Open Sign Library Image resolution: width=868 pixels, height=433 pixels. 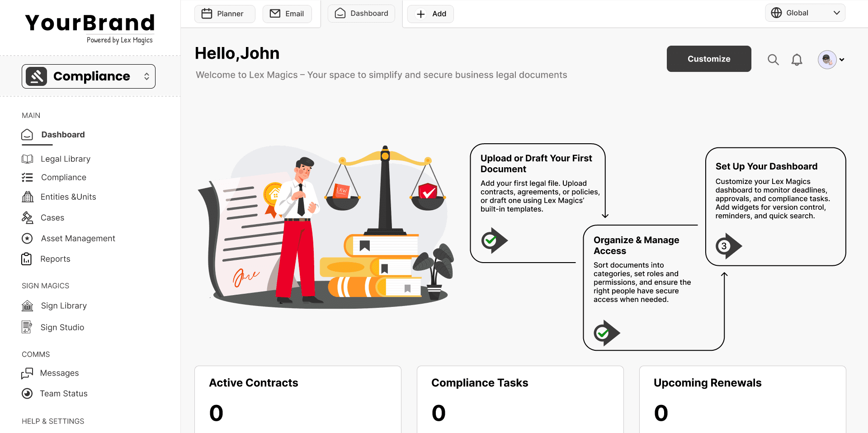pos(54,306)
